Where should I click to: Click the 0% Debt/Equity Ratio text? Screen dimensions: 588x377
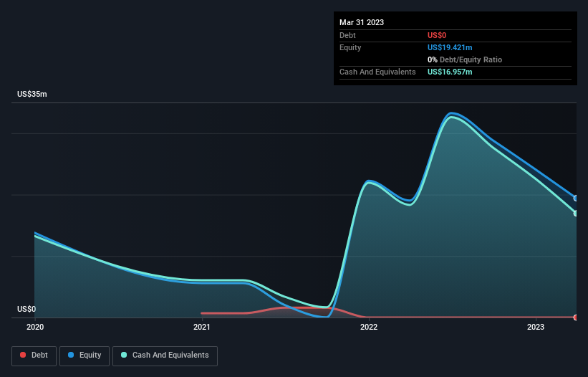465,59
